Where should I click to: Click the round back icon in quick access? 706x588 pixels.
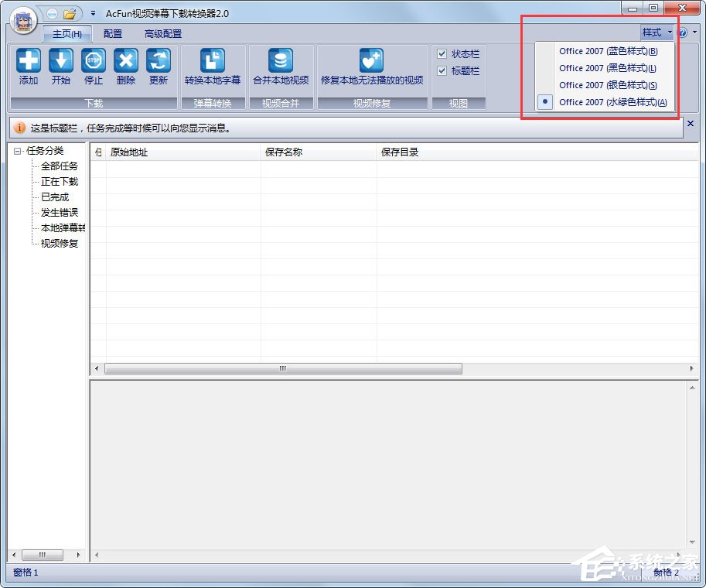[53, 14]
